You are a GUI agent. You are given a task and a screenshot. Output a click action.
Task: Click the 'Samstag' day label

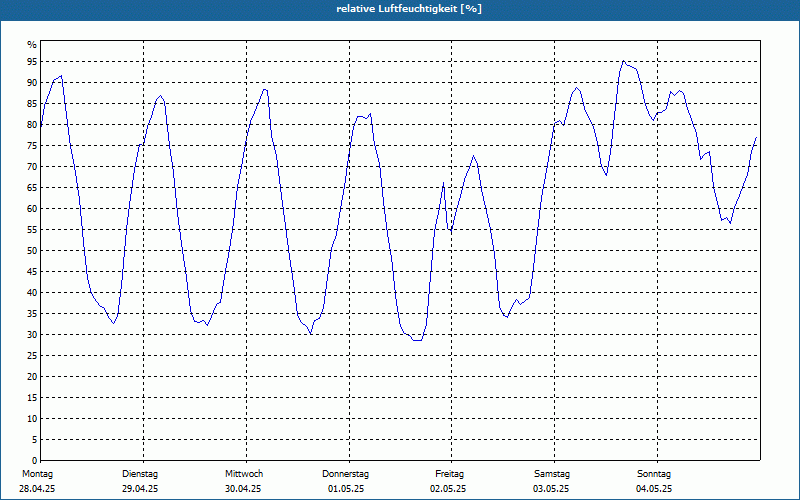coord(552,474)
